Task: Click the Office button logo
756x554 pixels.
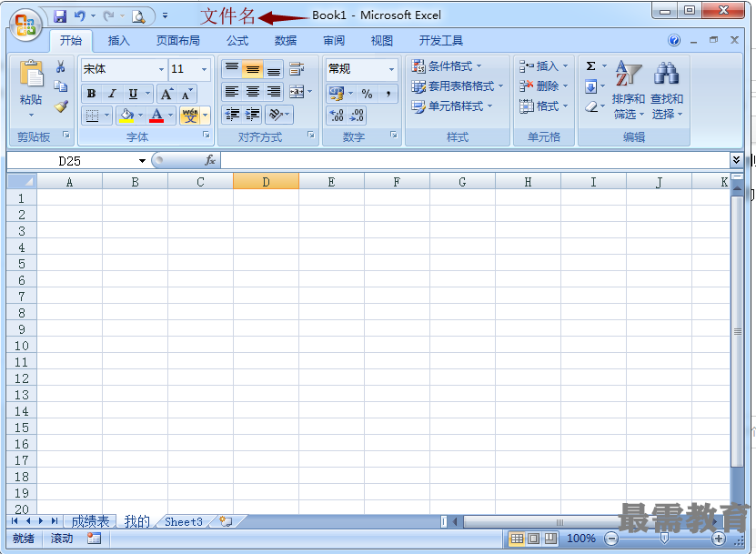Action: point(25,25)
